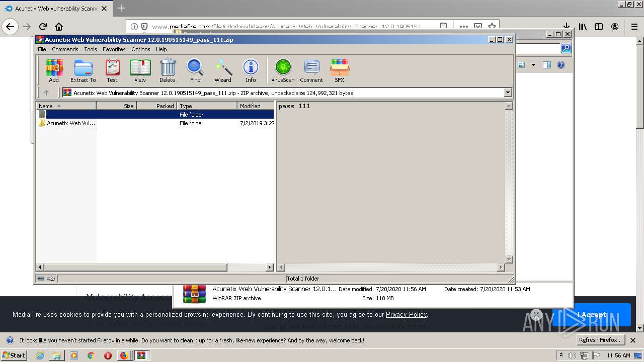Click the Firefox reload button
The image size is (644, 362).
[43, 27]
